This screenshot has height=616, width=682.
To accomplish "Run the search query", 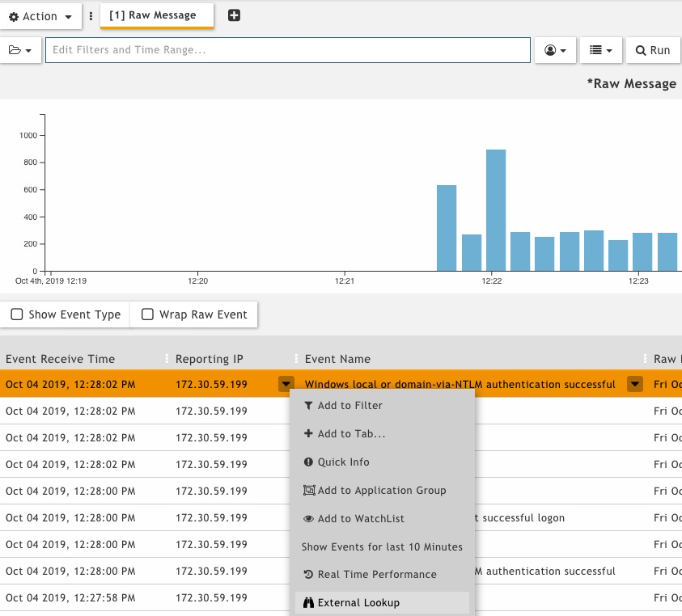I will 652,50.
